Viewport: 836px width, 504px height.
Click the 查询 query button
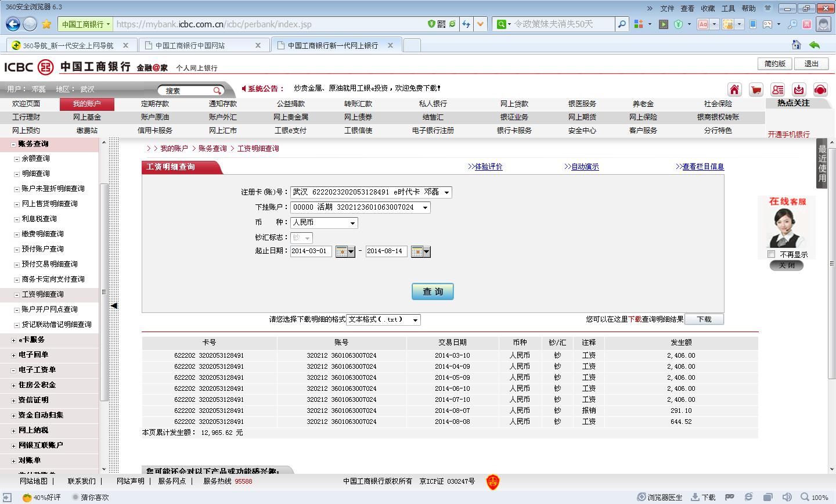tap(433, 291)
